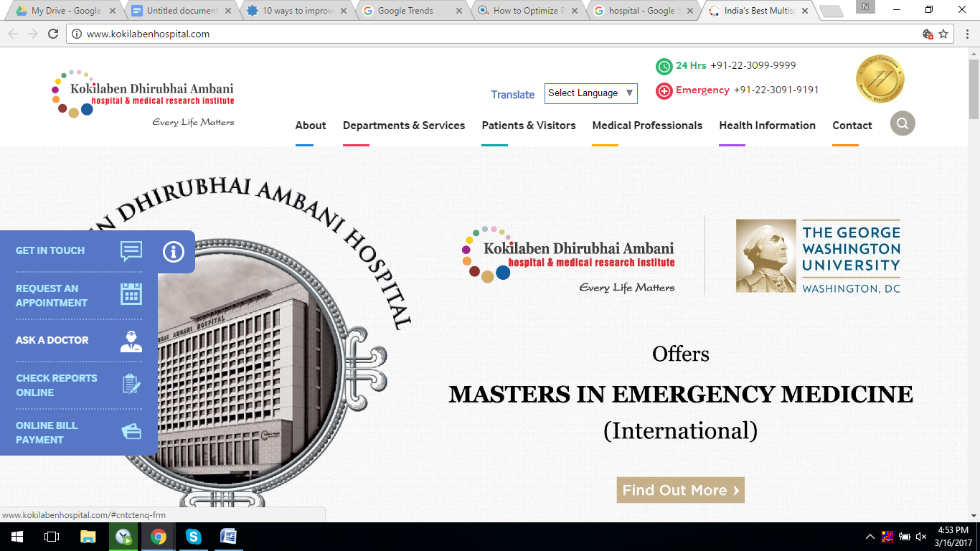Click the volume muted icon in system tray
The height and width of the screenshot is (551, 980).
[921, 537]
